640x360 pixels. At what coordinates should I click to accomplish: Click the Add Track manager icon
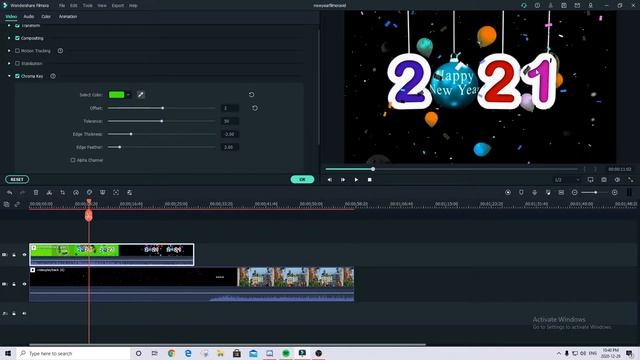[x=7, y=204]
